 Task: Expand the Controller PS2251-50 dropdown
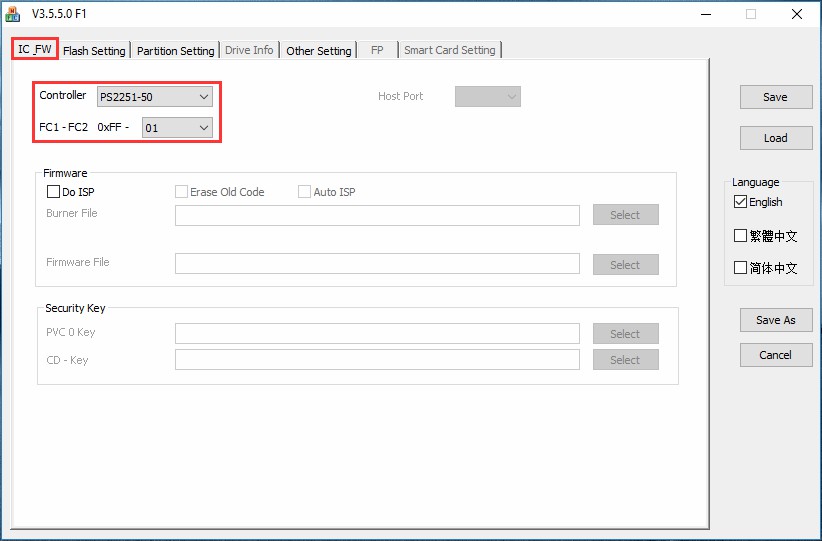pyautogui.click(x=155, y=97)
